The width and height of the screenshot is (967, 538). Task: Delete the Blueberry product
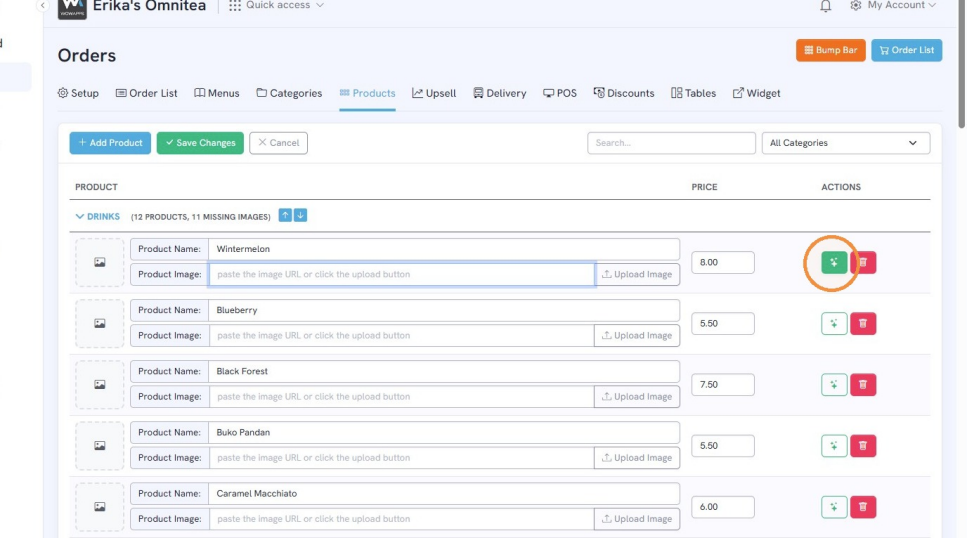pyautogui.click(x=863, y=323)
